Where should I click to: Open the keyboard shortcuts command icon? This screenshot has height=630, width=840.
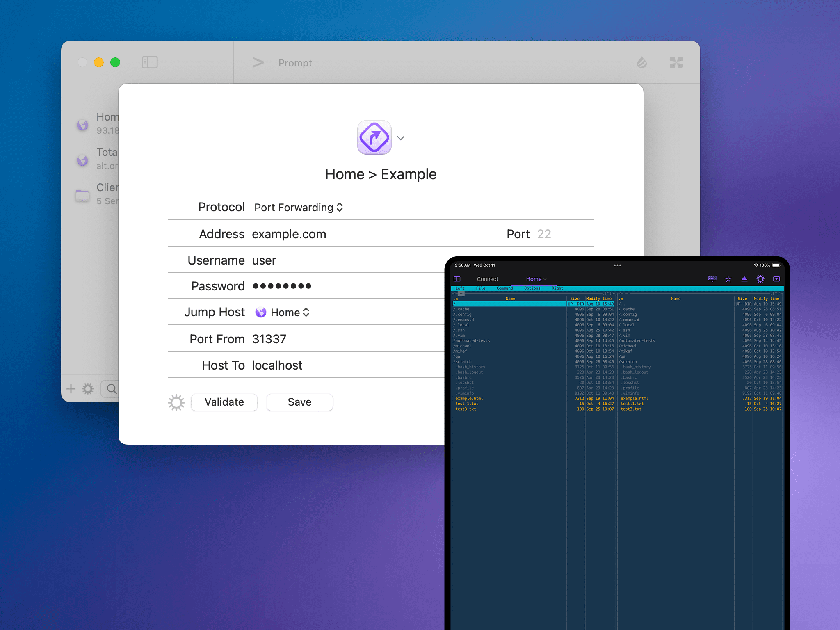point(676,62)
